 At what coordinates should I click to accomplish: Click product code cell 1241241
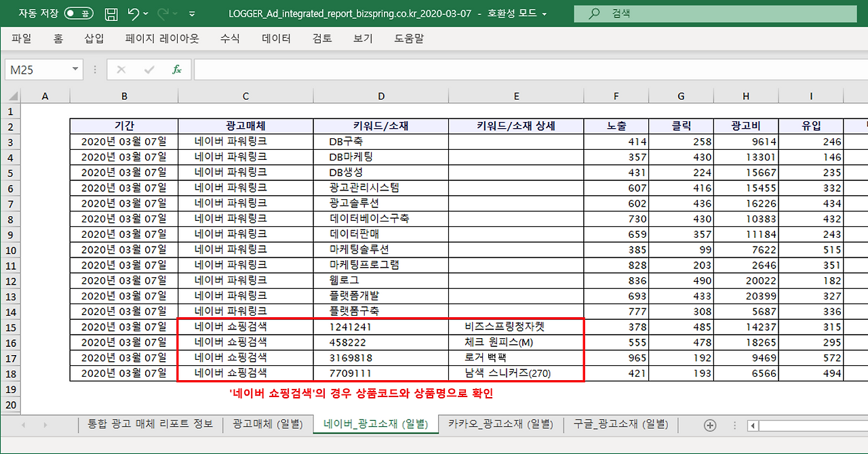pos(381,327)
